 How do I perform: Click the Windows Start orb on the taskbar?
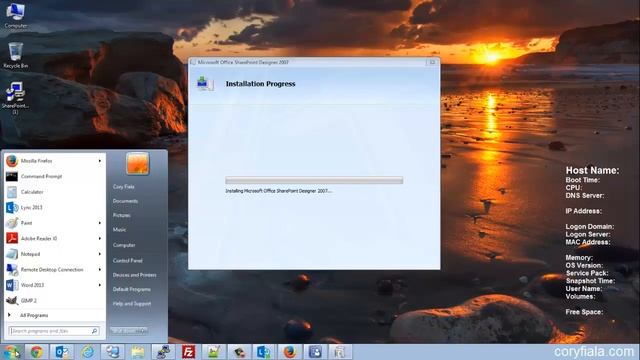[x=11, y=351]
